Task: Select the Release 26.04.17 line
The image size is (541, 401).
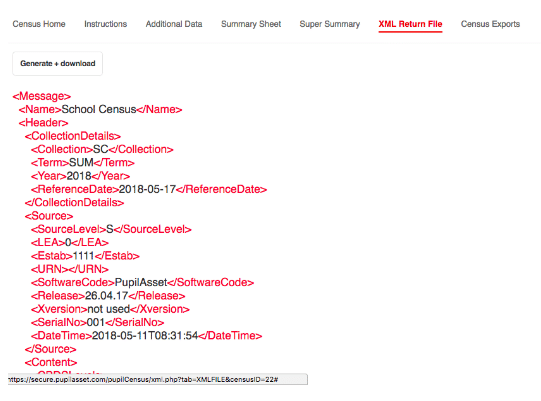Action: pos(108,296)
